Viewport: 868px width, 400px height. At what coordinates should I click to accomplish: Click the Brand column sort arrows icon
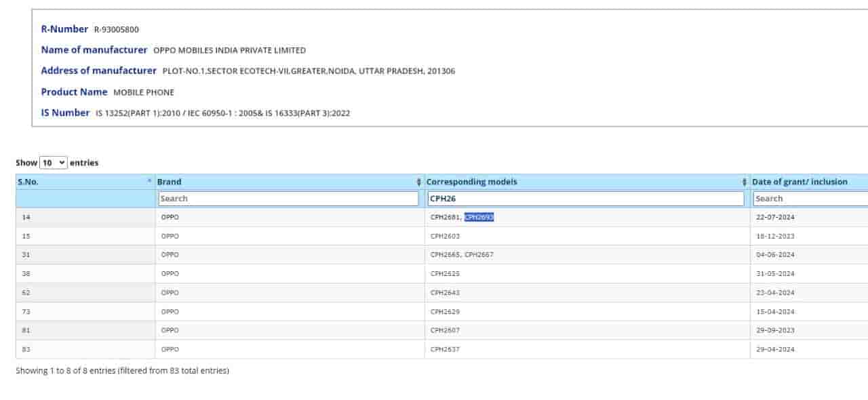tap(418, 182)
